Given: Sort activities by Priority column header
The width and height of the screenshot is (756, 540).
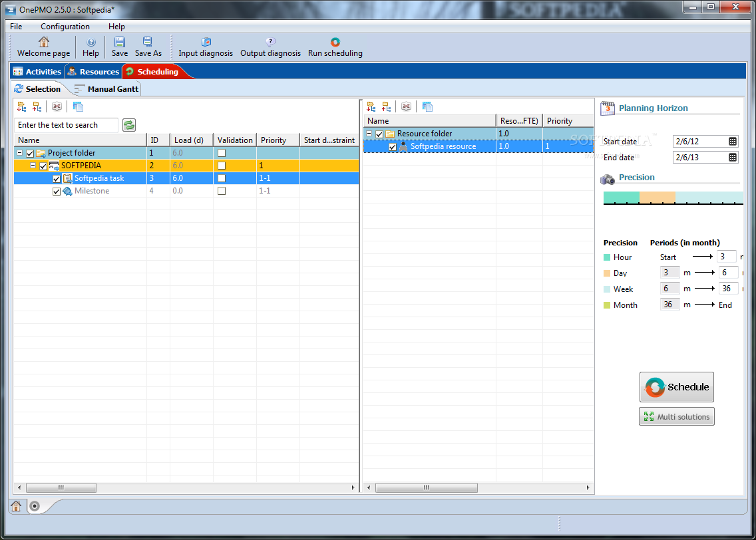Looking at the screenshot, I should tap(278, 140).
